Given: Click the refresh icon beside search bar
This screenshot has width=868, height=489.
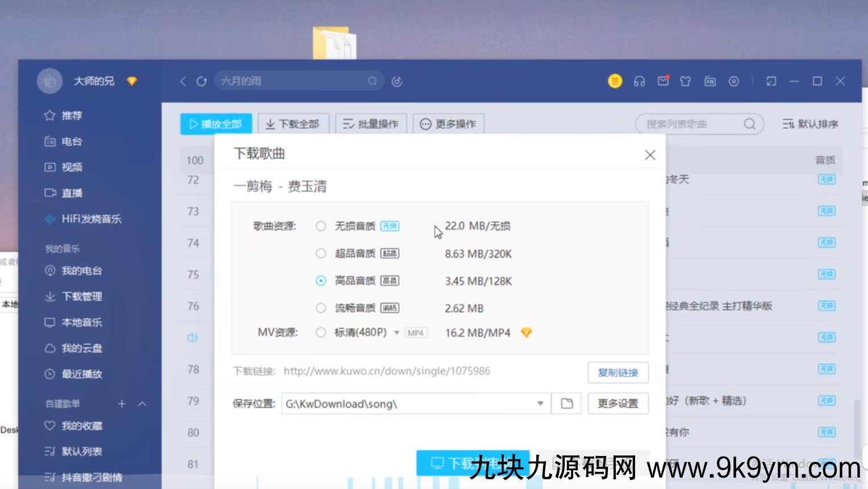Looking at the screenshot, I should [202, 81].
